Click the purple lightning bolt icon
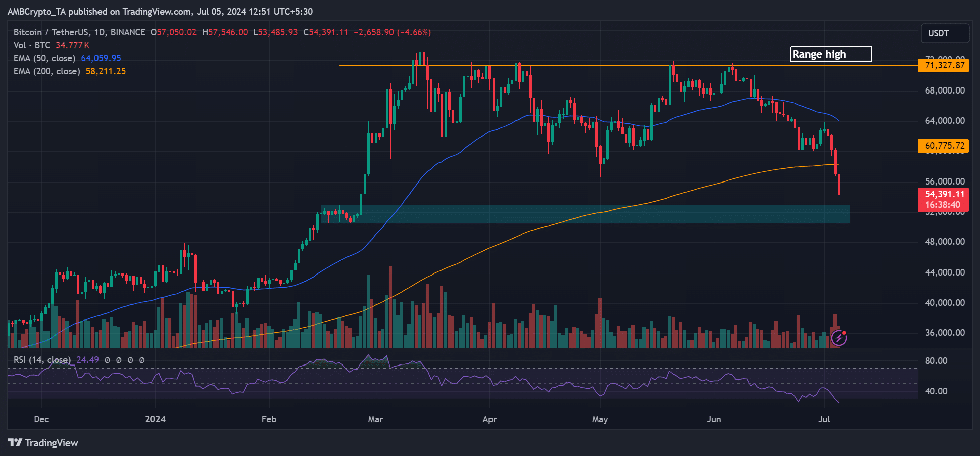 [x=839, y=338]
